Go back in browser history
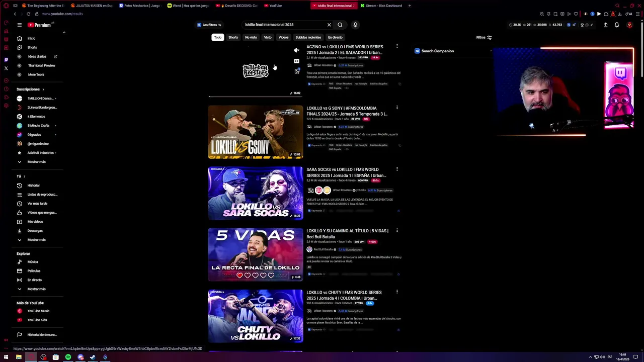644x362 pixels. click(15, 14)
